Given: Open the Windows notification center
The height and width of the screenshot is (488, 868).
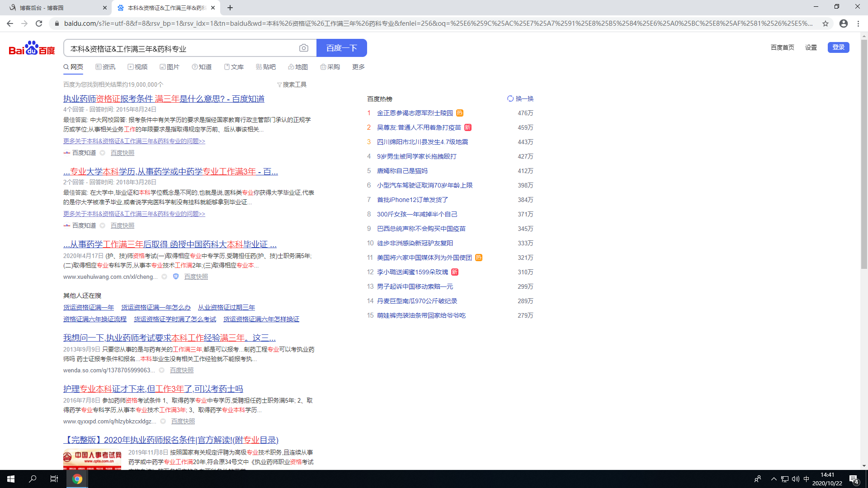Looking at the screenshot, I should pos(854,479).
